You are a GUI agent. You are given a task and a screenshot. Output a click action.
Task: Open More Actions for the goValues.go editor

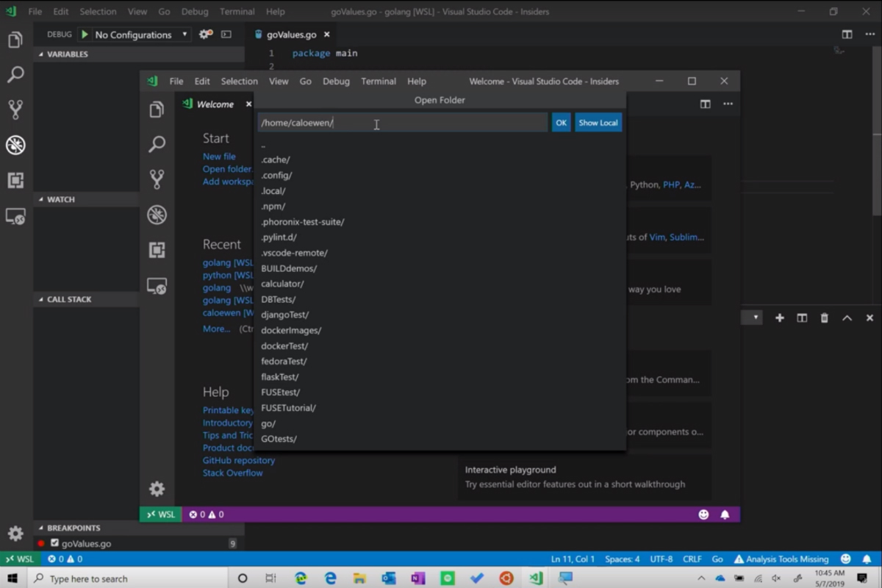(x=870, y=35)
